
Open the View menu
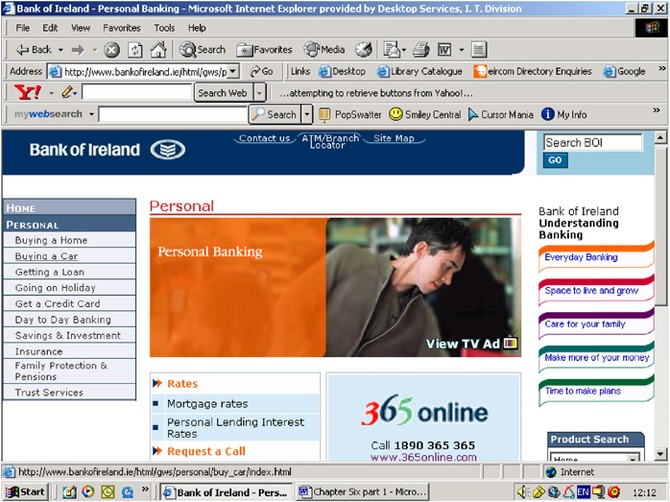(x=80, y=28)
